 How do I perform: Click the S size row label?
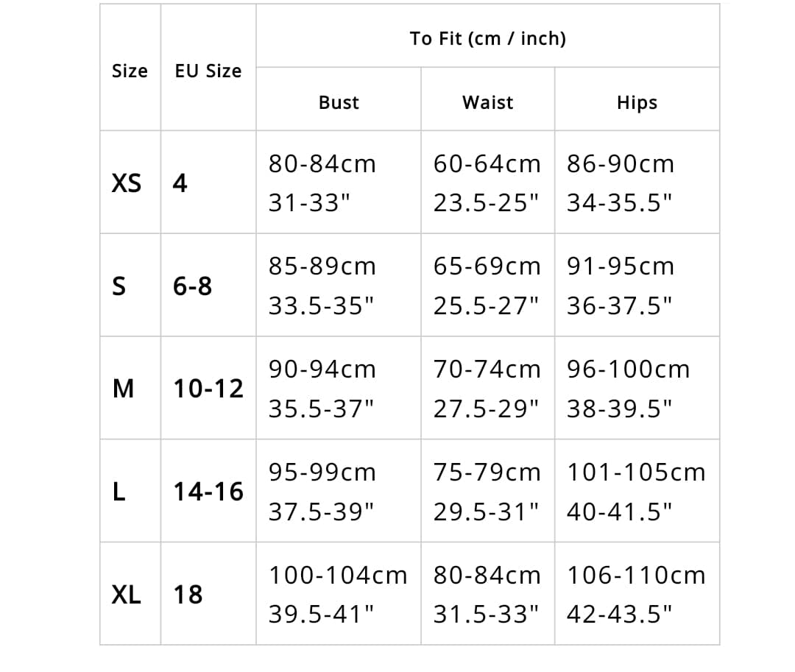(118, 286)
